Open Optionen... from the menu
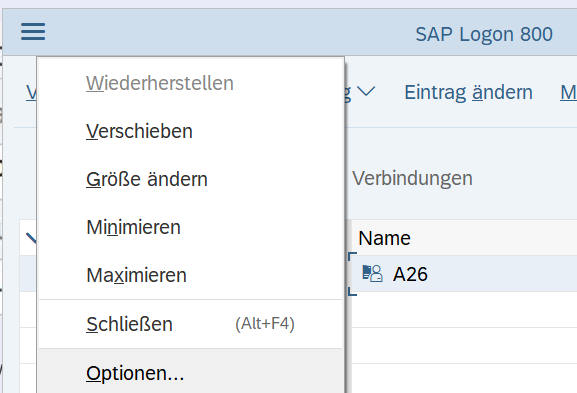The height and width of the screenshot is (393, 577). point(191,372)
